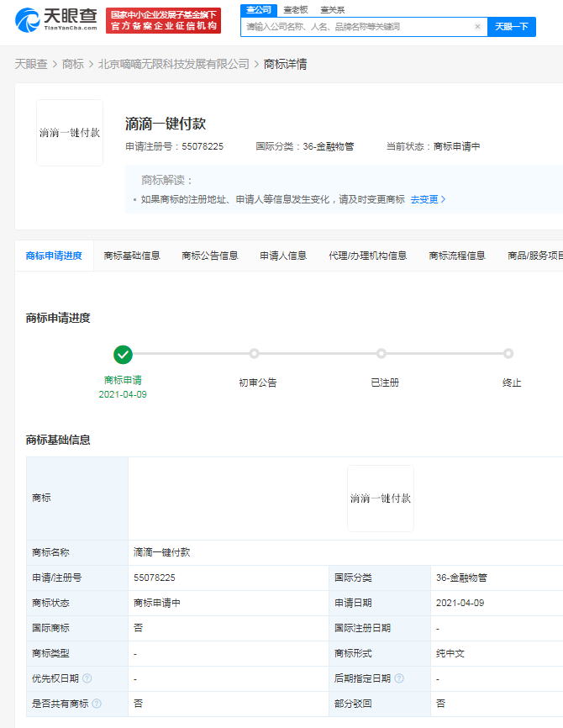Click the red 官方备案企业征信机构 banner
563x728 pixels.
pyautogui.click(x=163, y=20)
